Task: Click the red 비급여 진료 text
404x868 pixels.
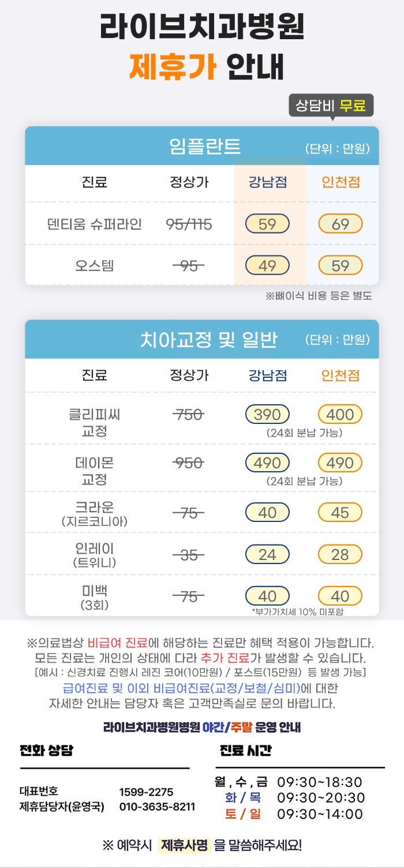Action: pyautogui.click(x=118, y=643)
